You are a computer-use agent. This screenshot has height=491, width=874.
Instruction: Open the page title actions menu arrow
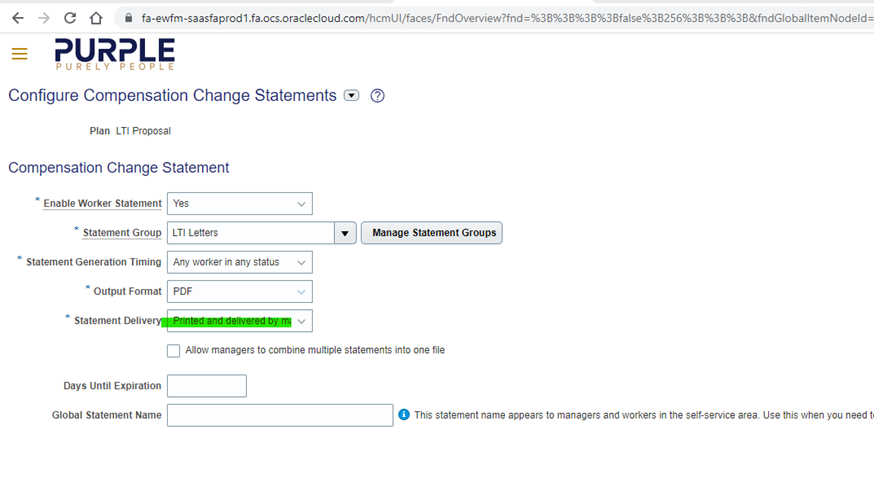point(352,95)
